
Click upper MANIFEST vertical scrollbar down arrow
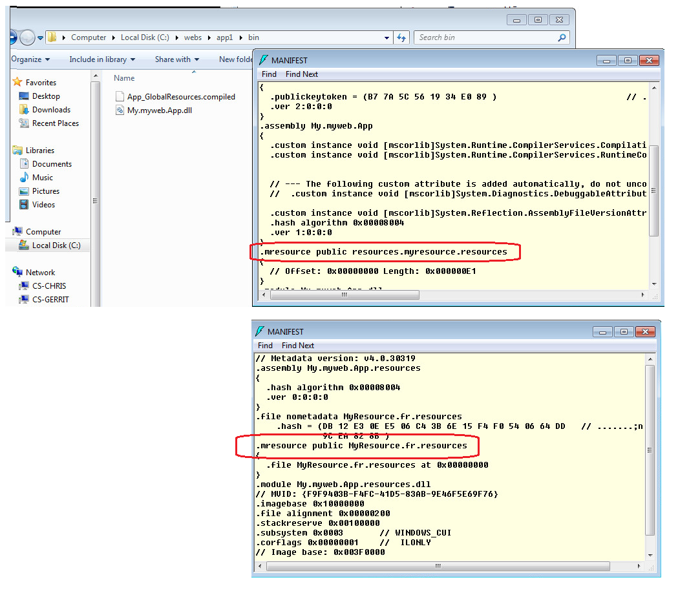point(654,284)
